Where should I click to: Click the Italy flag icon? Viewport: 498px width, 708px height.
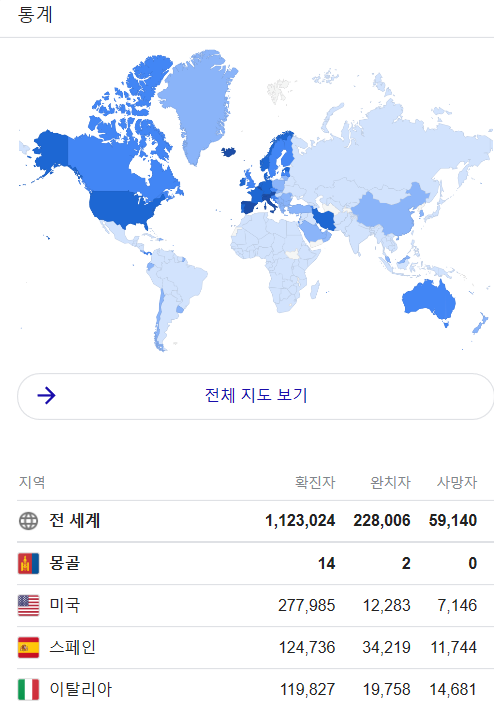(x=28, y=689)
